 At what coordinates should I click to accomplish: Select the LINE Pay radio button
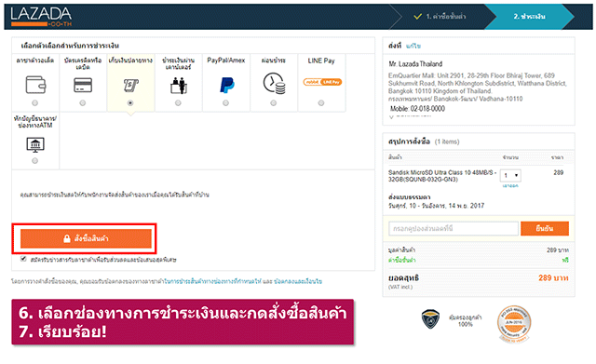pos(321,103)
